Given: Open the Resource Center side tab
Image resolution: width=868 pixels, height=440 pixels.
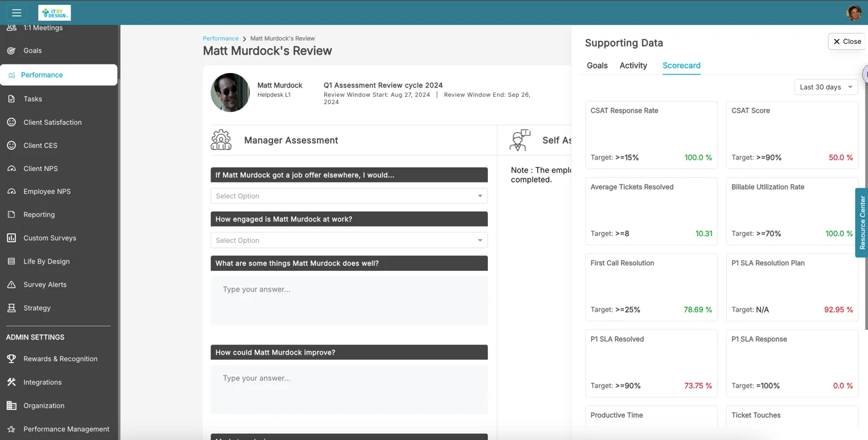Looking at the screenshot, I should tap(861, 223).
